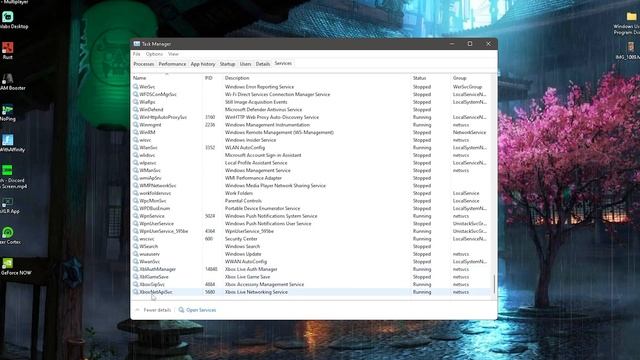Select the WinHttpAutoProxySvc service name
This screenshot has width=640, height=360.
pyautogui.click(x=163, y=117)
